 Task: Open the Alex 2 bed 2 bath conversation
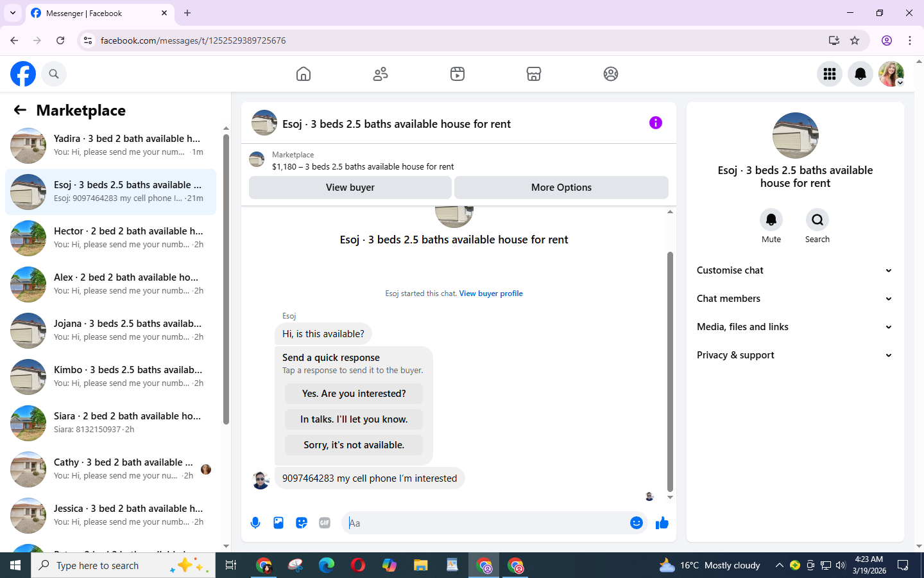pyautogui.click(x=110, y=285)
